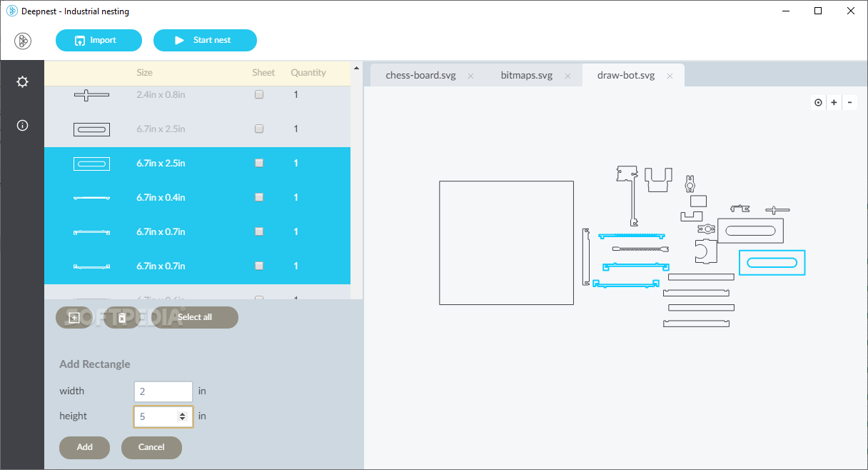The width and height of the screenshot is (868, 470).
Task: Select the 2.4in x 0.8in part thumbnail
Action: 91,95
